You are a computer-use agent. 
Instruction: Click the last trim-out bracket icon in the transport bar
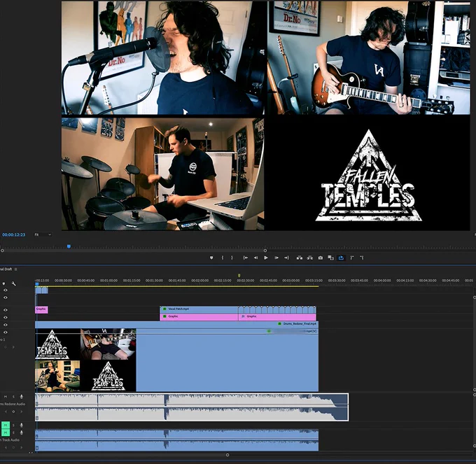pyautogui.click(x=362, y=258)
